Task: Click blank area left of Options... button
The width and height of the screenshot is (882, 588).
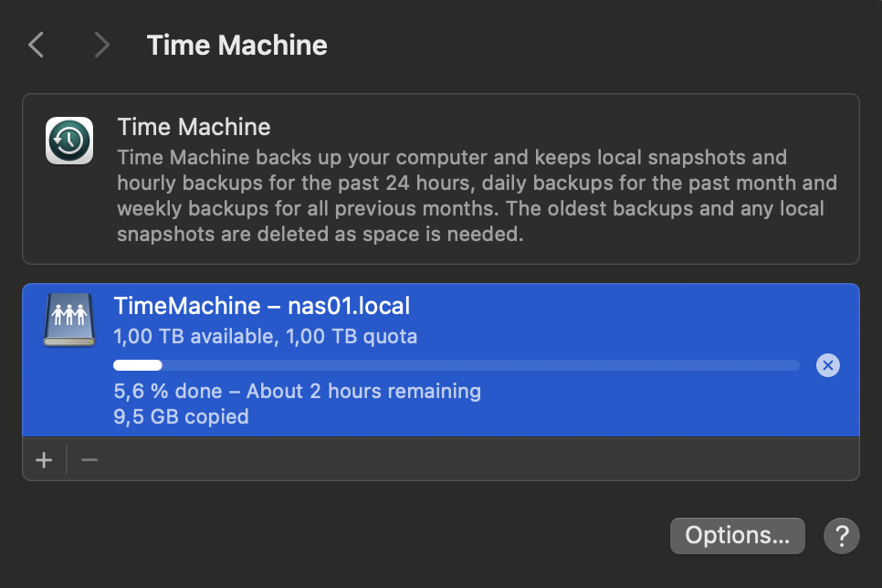Action: [x=365, y=536]
